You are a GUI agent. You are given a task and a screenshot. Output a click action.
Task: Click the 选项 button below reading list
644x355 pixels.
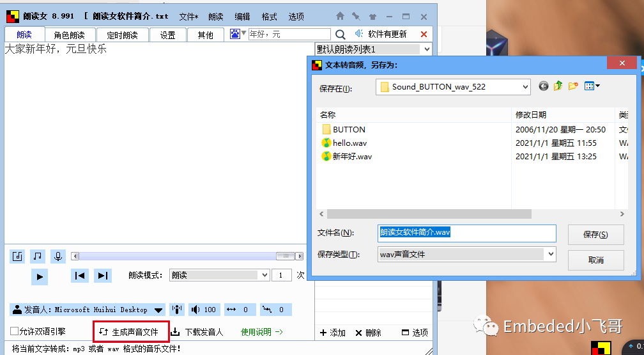pyautogui.click(x=415, y=333)
